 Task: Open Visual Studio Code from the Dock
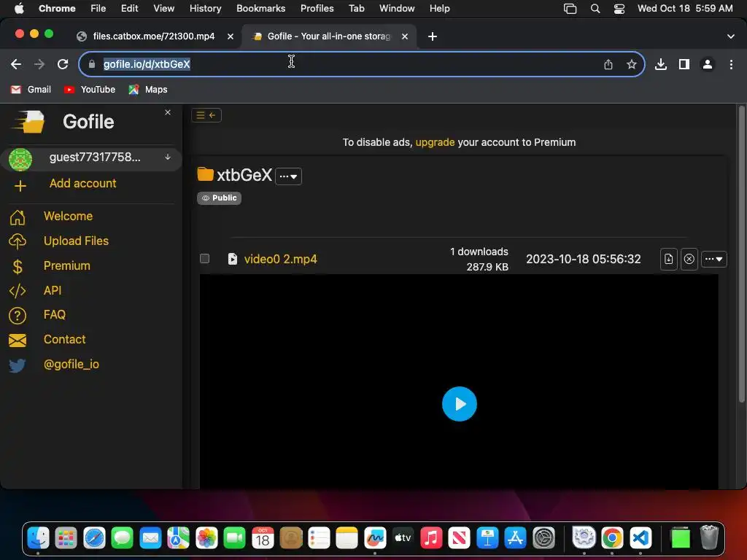(640, 538)
